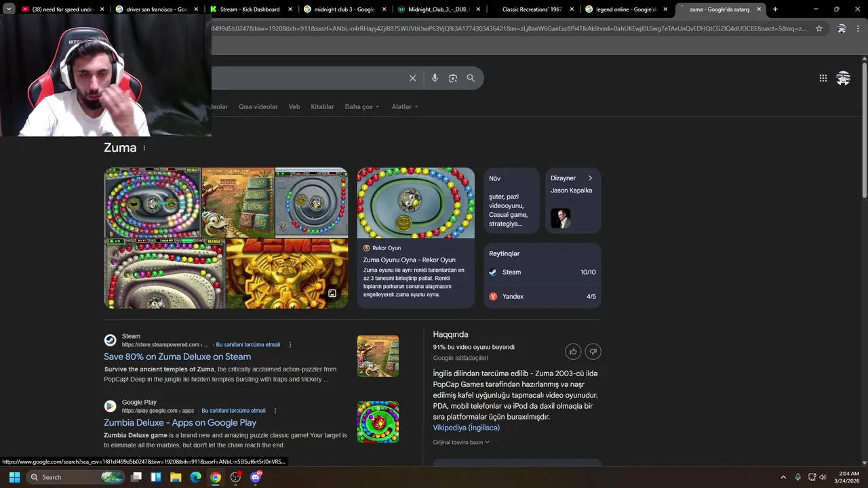Viewport: 868px width, 488px height.
Task: Open the Chrome tab search dropdown arrow
Action: pos(9,9)
